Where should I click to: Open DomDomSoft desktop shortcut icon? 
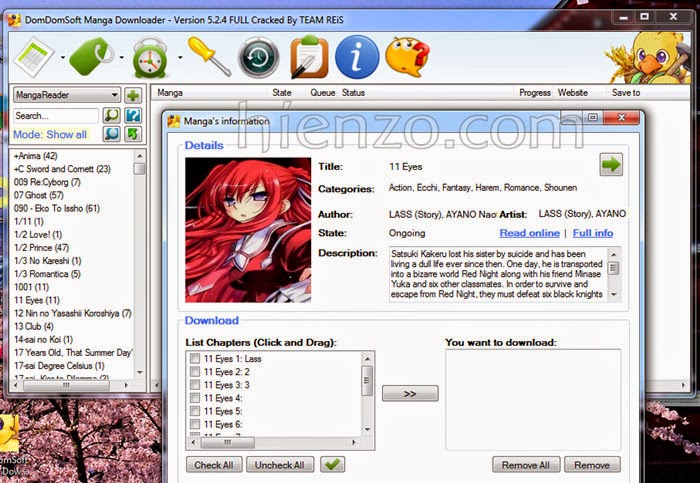(10, 442)
